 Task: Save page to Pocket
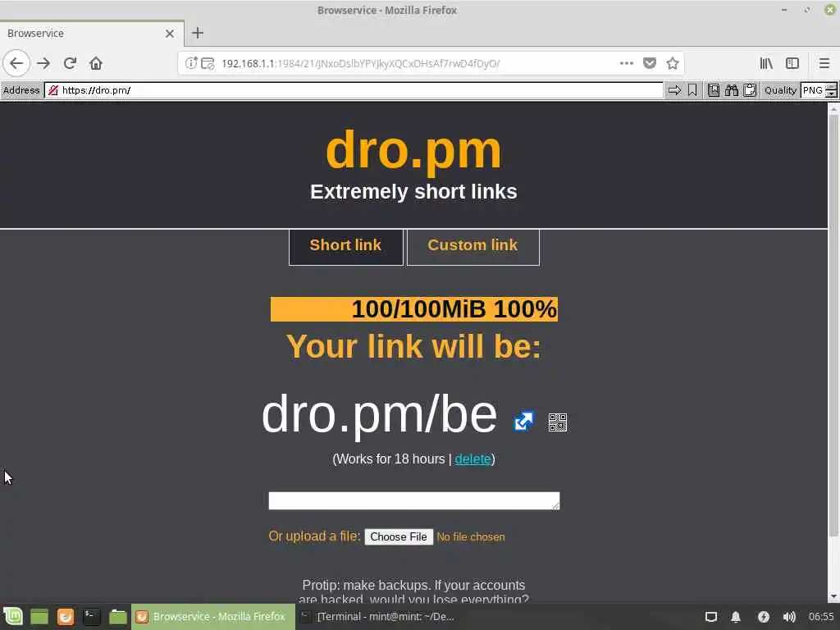[650, 63]
